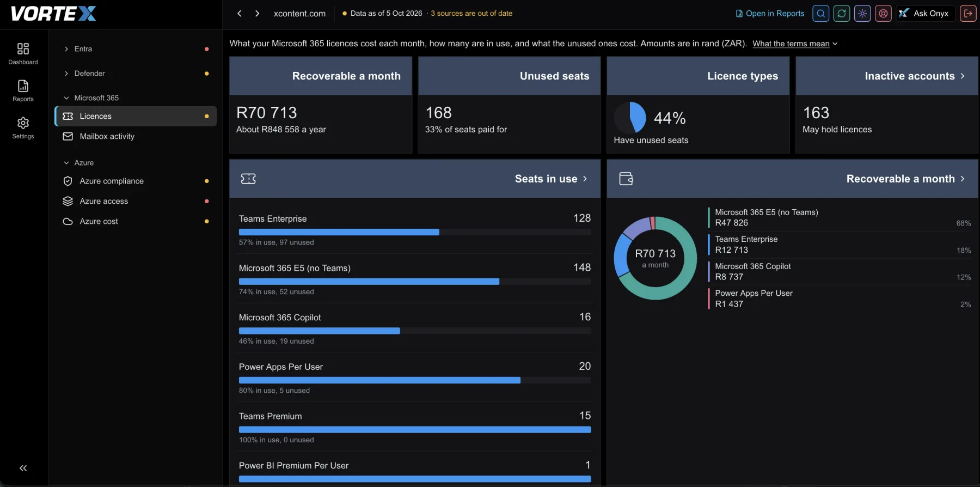Select Licences in the navigation
The height and width of the screenshot is (487, 980).
[136, 116]
